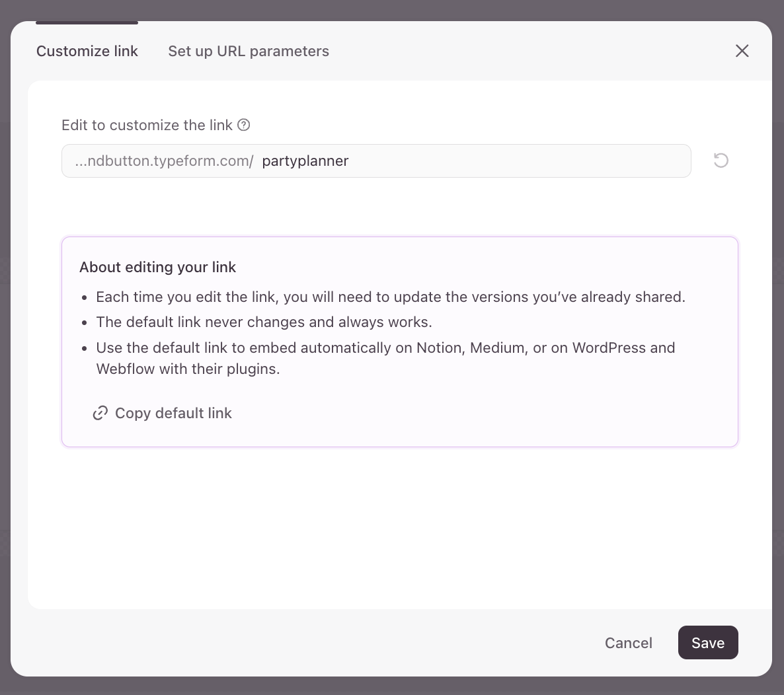Screen dimensions: 784x695
Task: Click the 'About editing your link' heading
Action: coord(157,267)
